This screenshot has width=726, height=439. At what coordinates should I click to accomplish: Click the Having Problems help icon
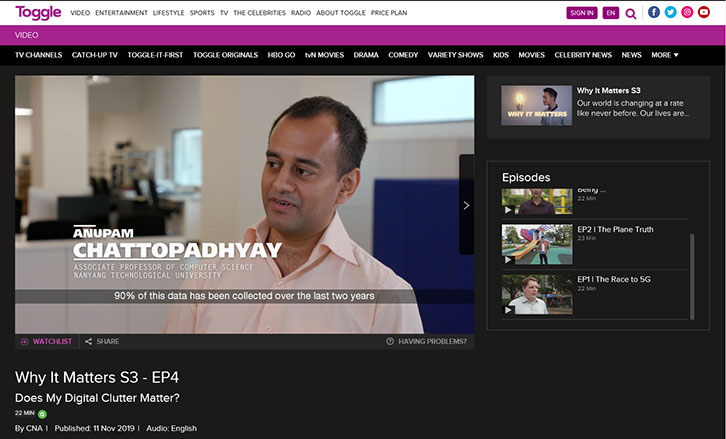click(x=390, y=341)
